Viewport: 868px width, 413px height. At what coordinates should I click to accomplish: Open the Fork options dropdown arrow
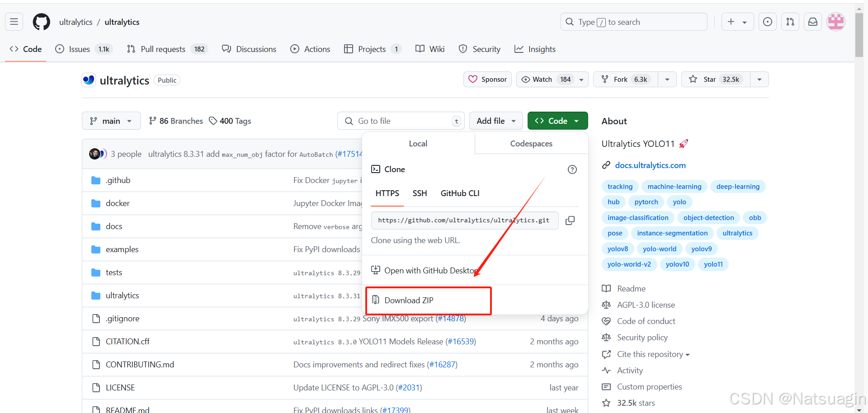667,80
